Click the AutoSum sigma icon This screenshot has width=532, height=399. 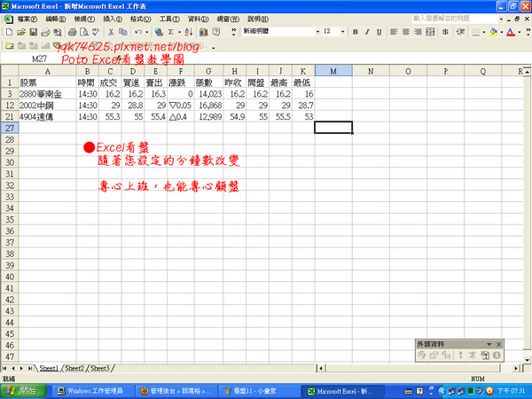click(x=170, y=32)
